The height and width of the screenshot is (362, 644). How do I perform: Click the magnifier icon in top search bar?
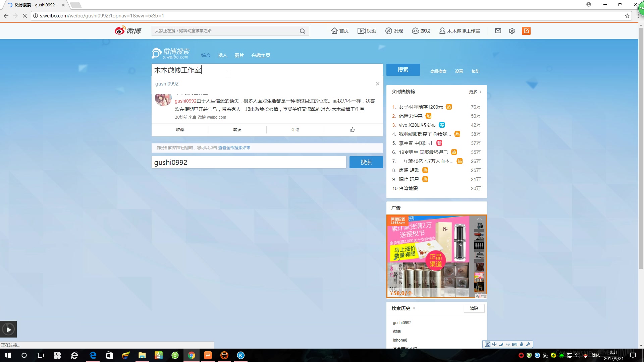302,31
